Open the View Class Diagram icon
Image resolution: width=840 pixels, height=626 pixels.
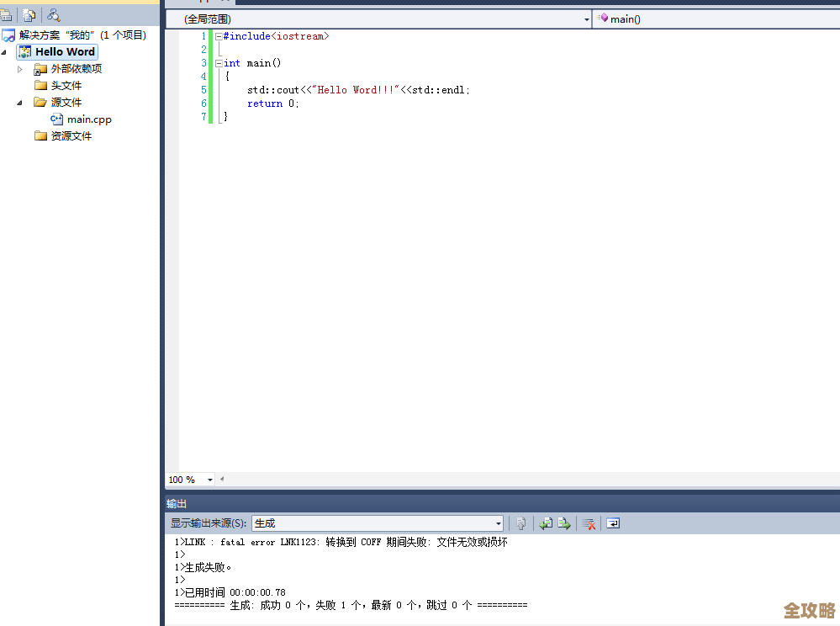pos(54,14)
